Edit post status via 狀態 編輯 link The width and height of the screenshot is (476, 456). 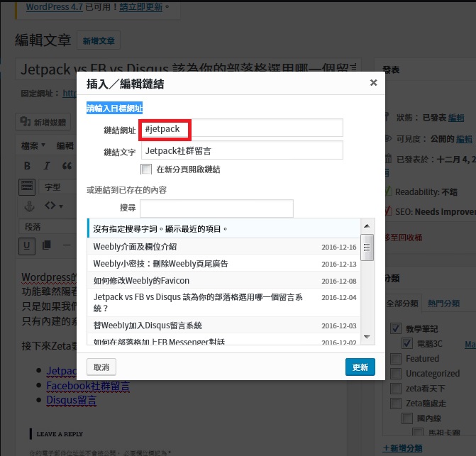click(456, 118)
